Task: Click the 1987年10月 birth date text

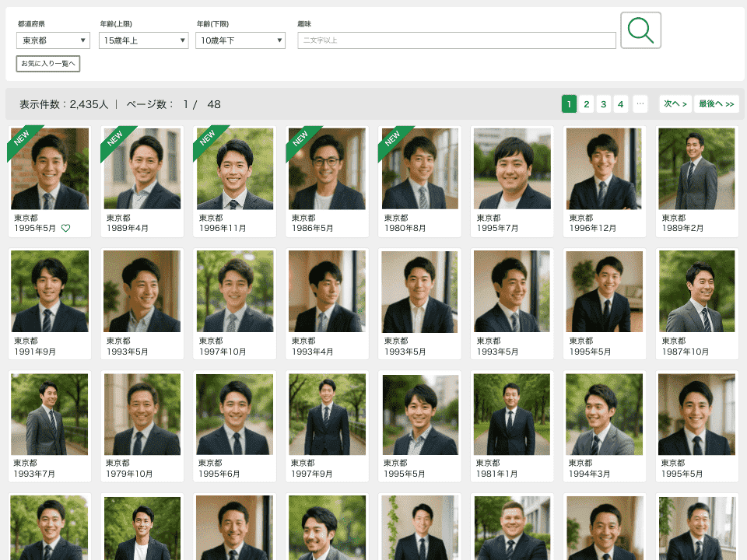Action: click(685, 352)
